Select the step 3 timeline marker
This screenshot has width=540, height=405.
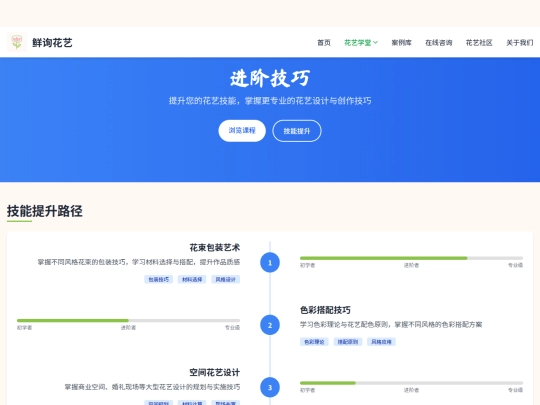pos(270,387)
